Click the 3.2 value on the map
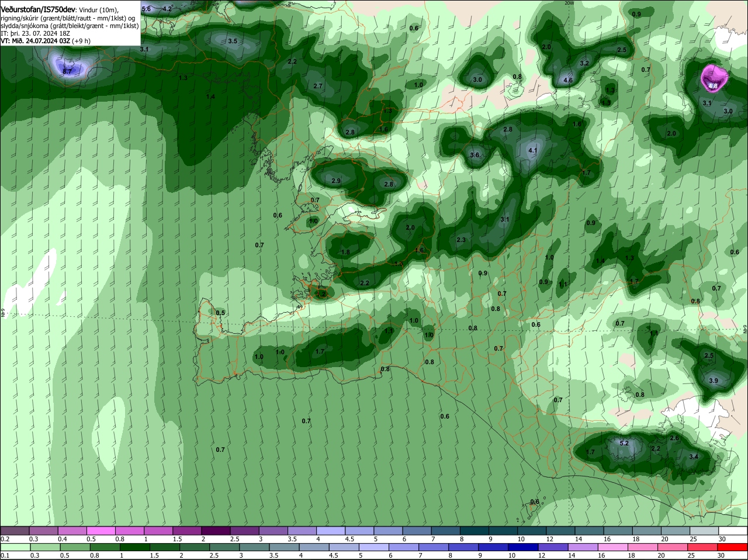Image resolution: width=748 pixels, height=560 pixels. (x=584, y=63)
